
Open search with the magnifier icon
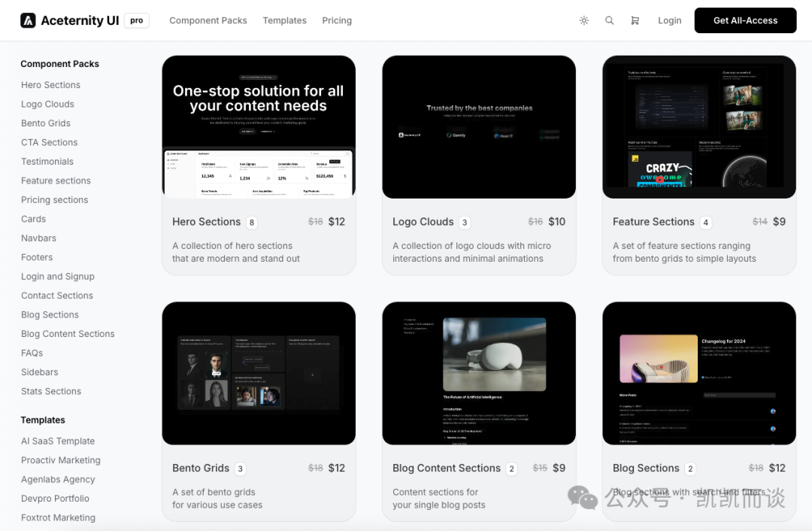(x=610, y=21)
